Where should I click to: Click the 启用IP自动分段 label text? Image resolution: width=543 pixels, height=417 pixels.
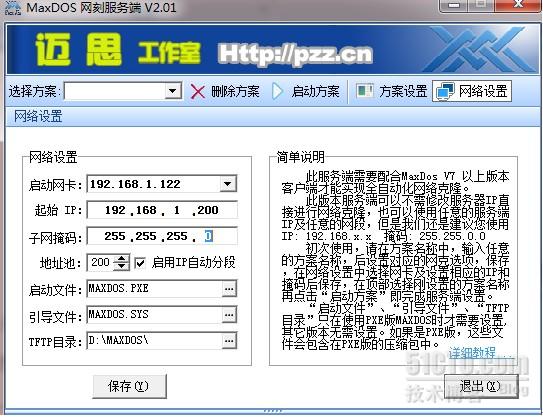[x=194, y=263]
